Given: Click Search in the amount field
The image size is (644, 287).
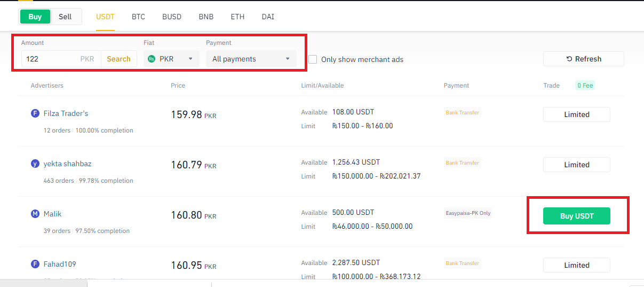Looking at the screenshot, I should (x=118, y=59).
